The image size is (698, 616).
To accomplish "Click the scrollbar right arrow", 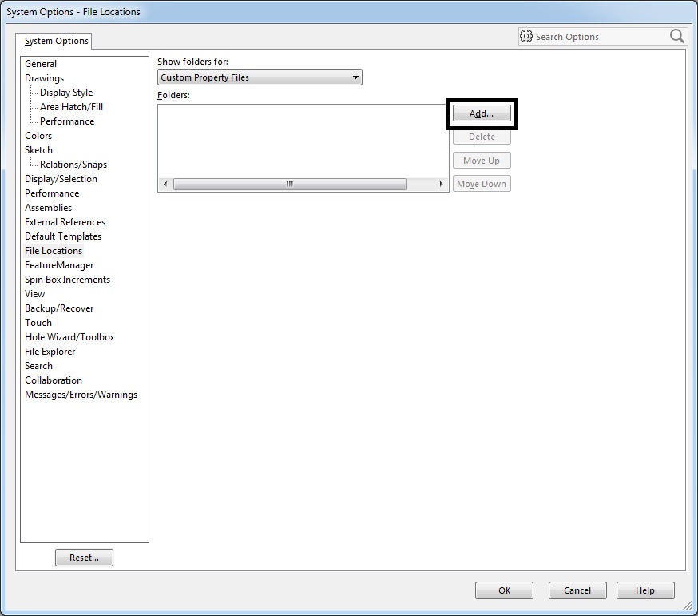I will click(x=441, y=185).
